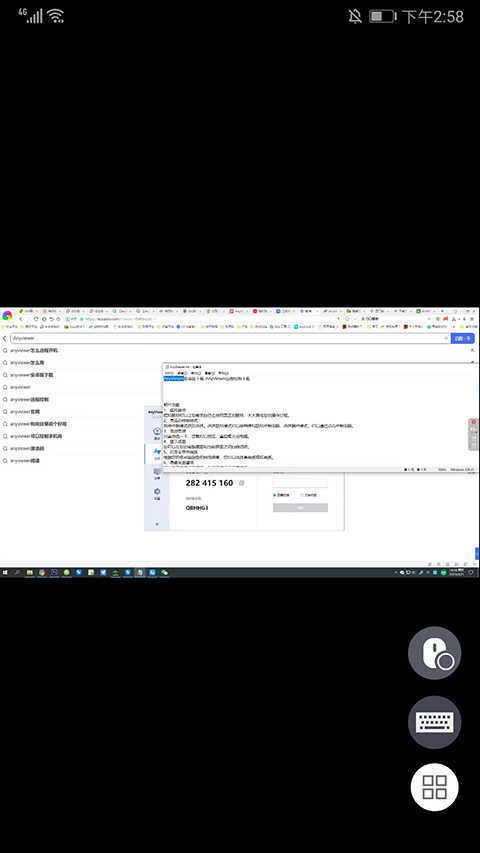Click the copy icon next to 282 415 160
480x853 pixels.
pyautogui.click(x=242, y=483)
